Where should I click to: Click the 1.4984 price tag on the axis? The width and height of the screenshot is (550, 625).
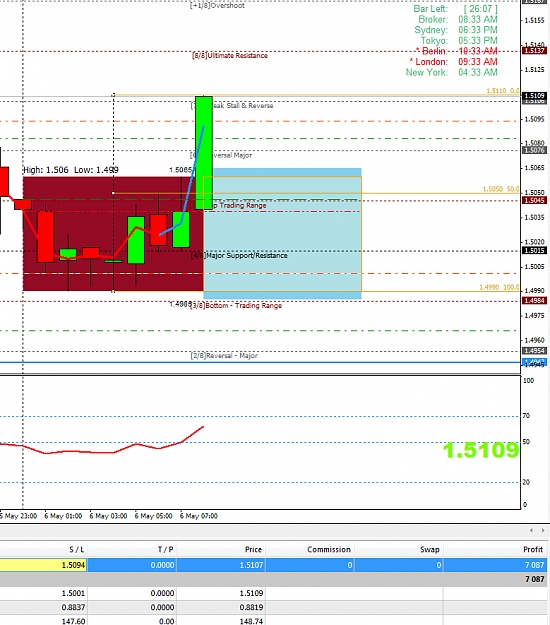pos(534,301)
